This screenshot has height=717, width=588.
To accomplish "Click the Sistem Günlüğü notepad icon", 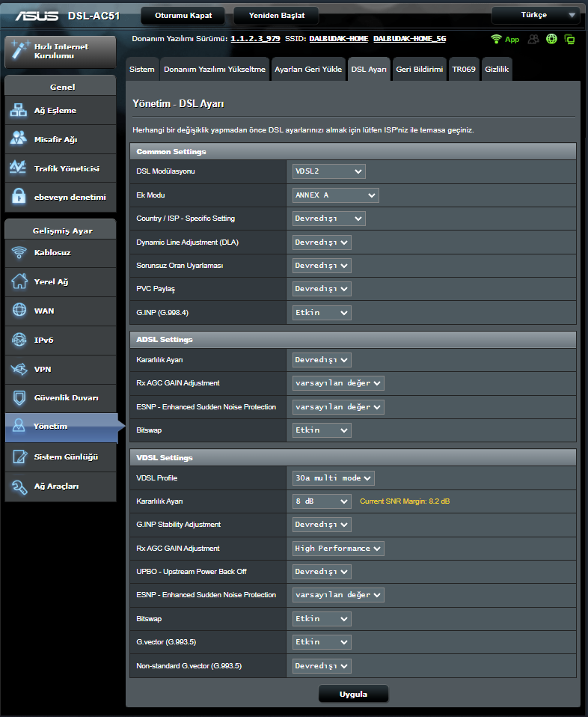I will [x=19, y=457].
